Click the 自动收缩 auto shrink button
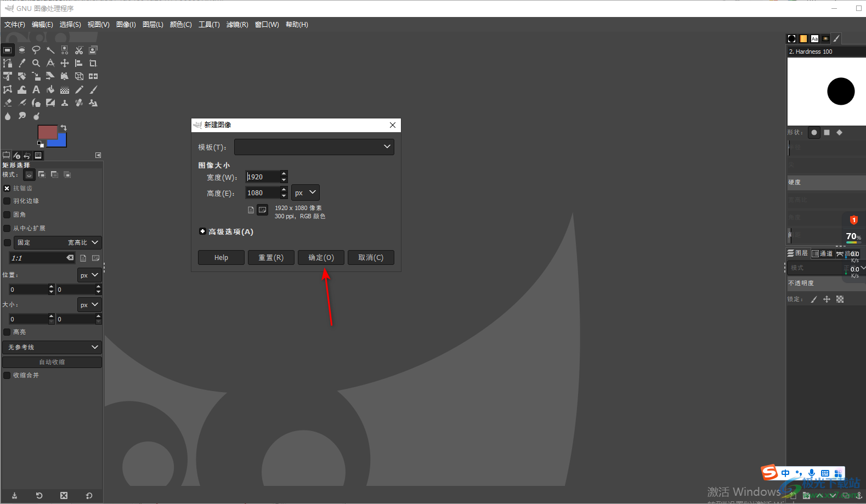Screen dimensions: 866x504 click(x=52, y=362)
